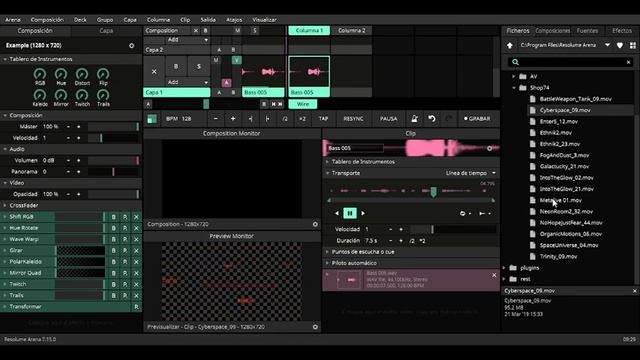Open the Add dropdown under Composition
640x360 pixels.
tap(188, 40)
